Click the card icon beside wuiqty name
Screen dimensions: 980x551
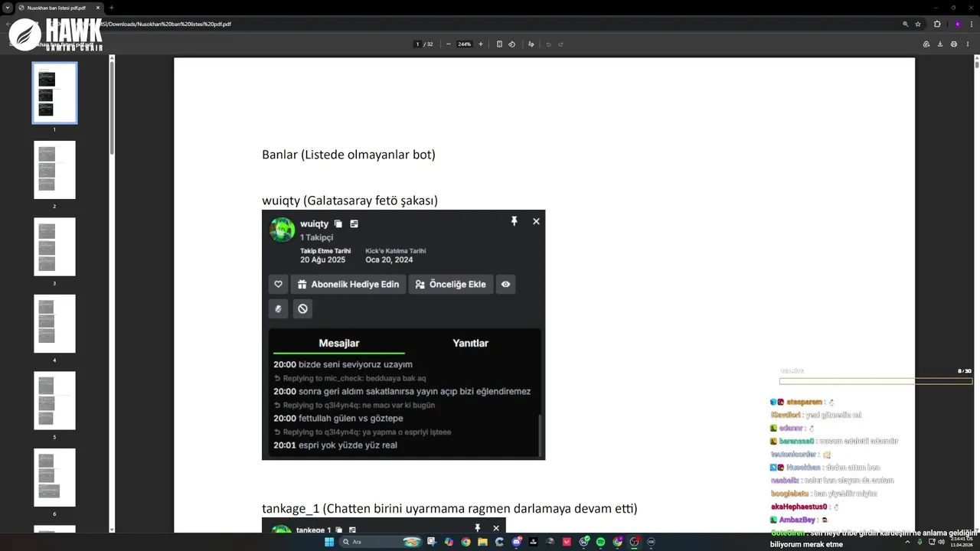(x=354, y=224)
